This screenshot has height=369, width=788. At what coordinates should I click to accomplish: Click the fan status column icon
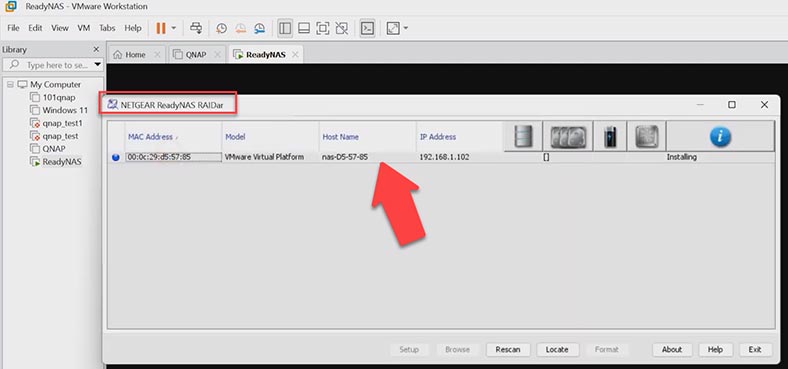click(x=647, y=136)
